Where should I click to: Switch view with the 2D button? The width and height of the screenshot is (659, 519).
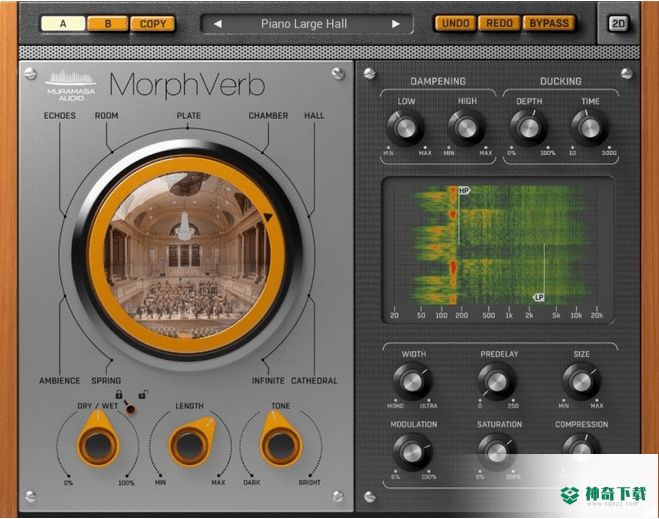[x=618, y=24]
